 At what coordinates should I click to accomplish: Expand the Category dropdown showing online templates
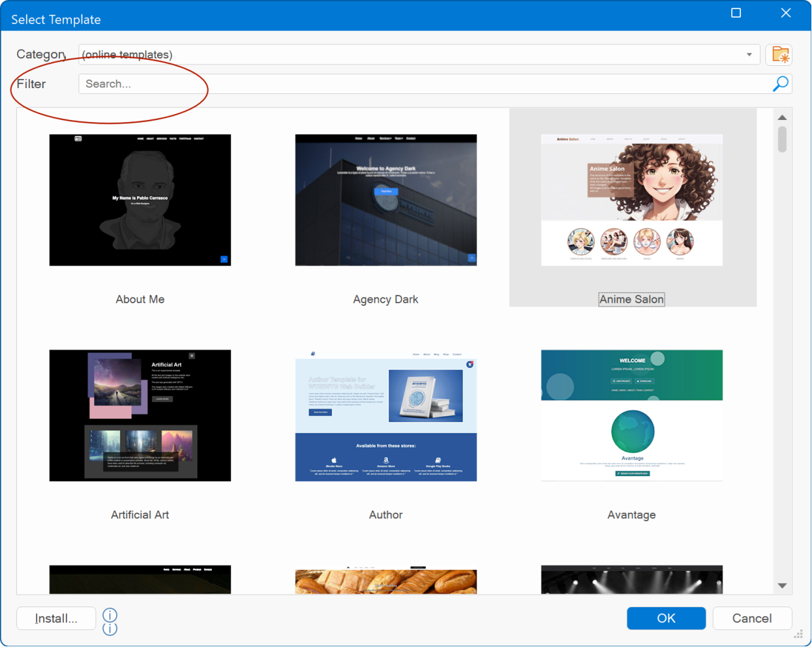point(419,55)
